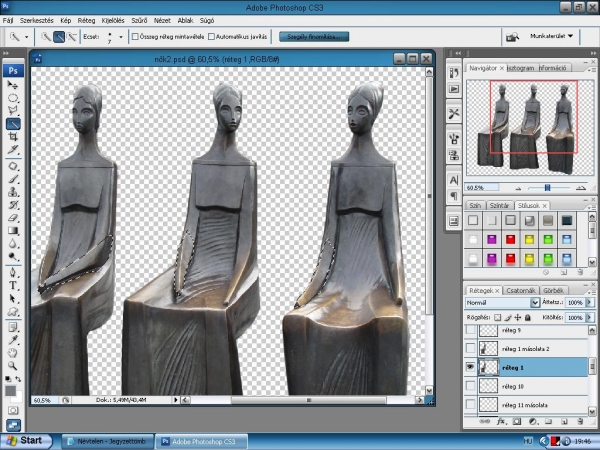Select the Blur tool
The height and width of the screenshot is (450, 600).
[x=13, y=243]
